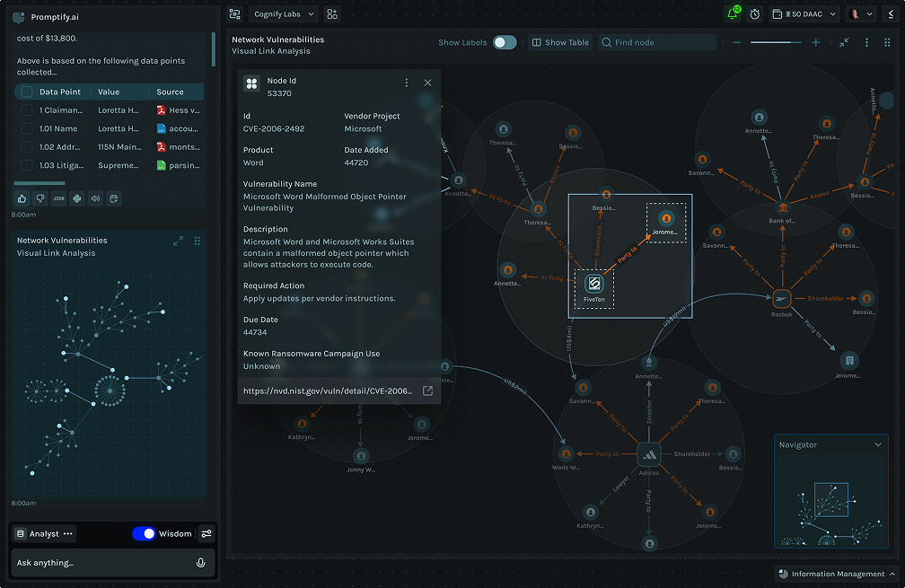Open graph panel vertical dots menu
This screenshot has width=905, height=588.
(866, 43)
